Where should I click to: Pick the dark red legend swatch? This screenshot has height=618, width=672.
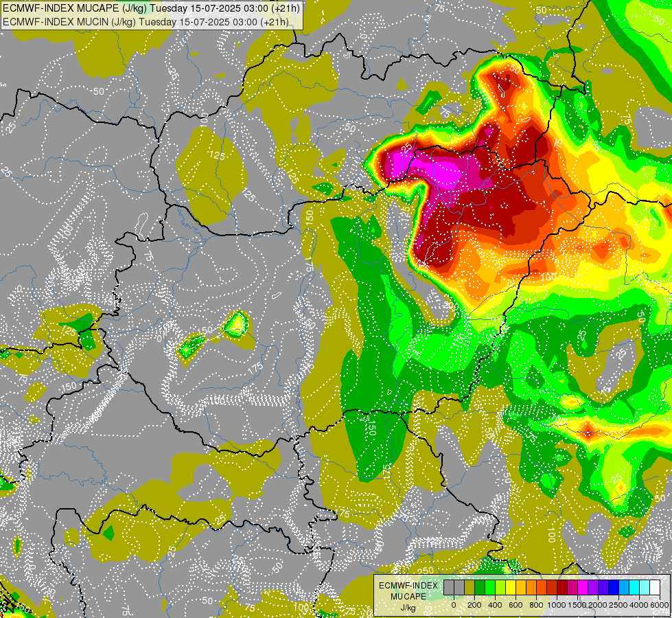562,588
